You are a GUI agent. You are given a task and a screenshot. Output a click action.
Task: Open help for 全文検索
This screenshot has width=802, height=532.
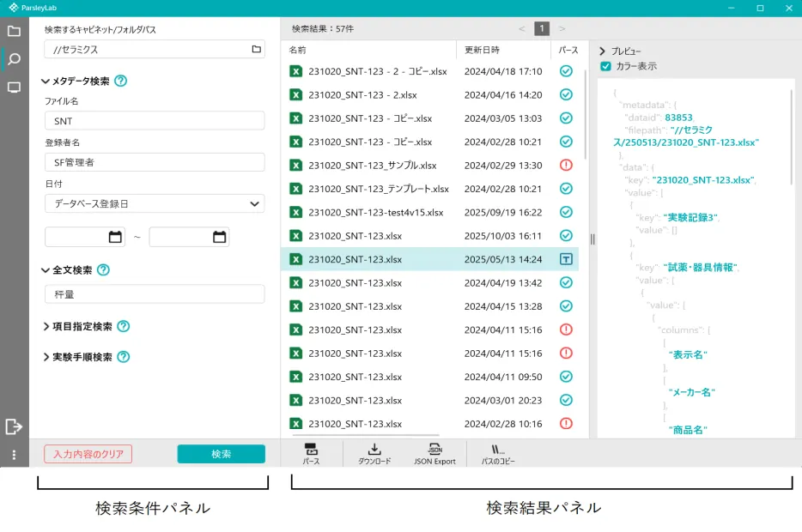click(103, 269)
